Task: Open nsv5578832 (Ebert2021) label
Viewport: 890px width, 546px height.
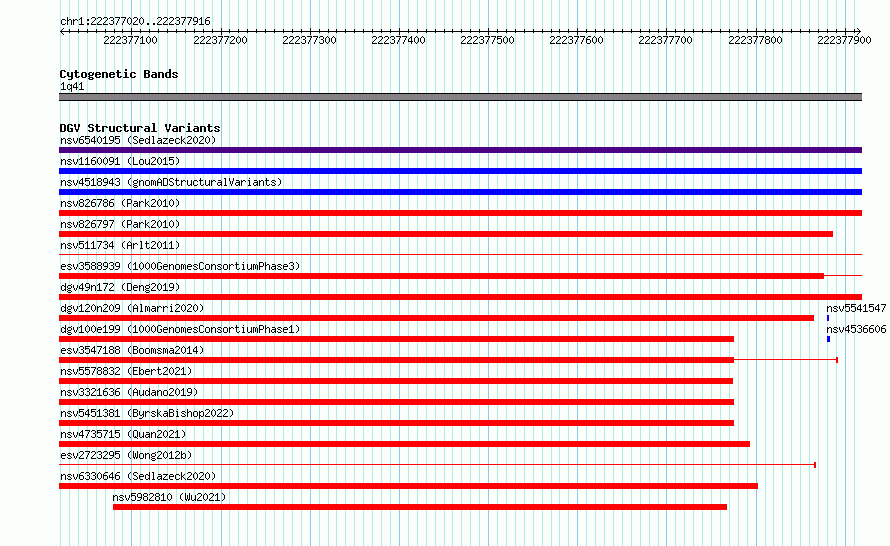Action: [x=126, y=371]
